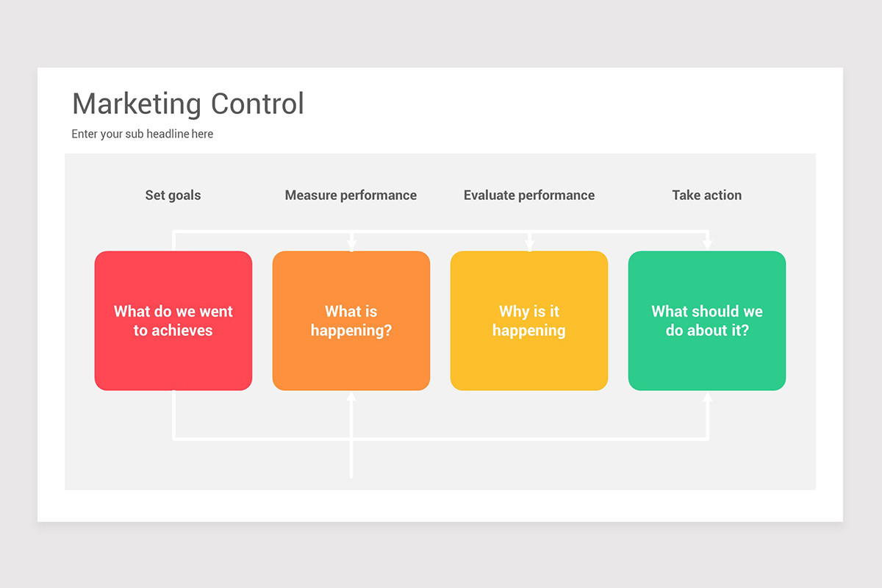This screenshot has height=588, width=882.
Task: Select the line stub below the bottom connector
Action: click(x=351, y=460)
